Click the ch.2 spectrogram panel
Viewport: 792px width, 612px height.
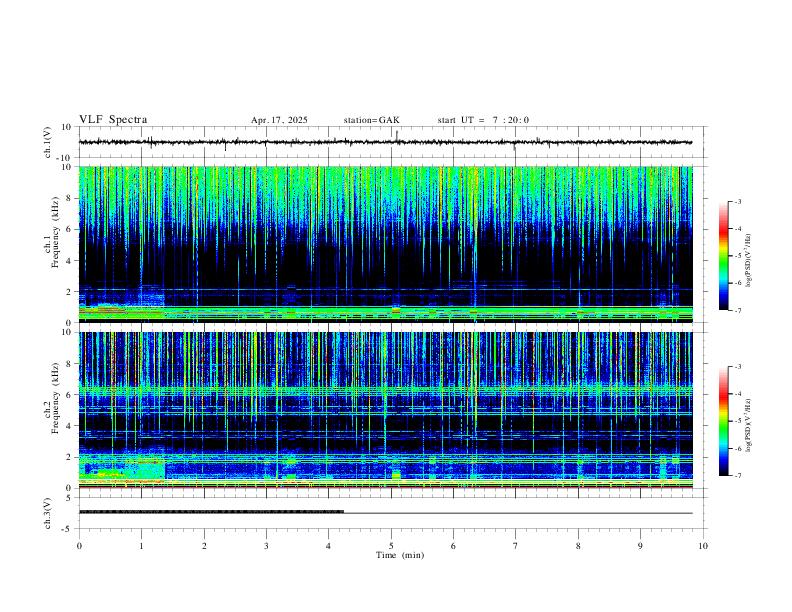(386, 410)
